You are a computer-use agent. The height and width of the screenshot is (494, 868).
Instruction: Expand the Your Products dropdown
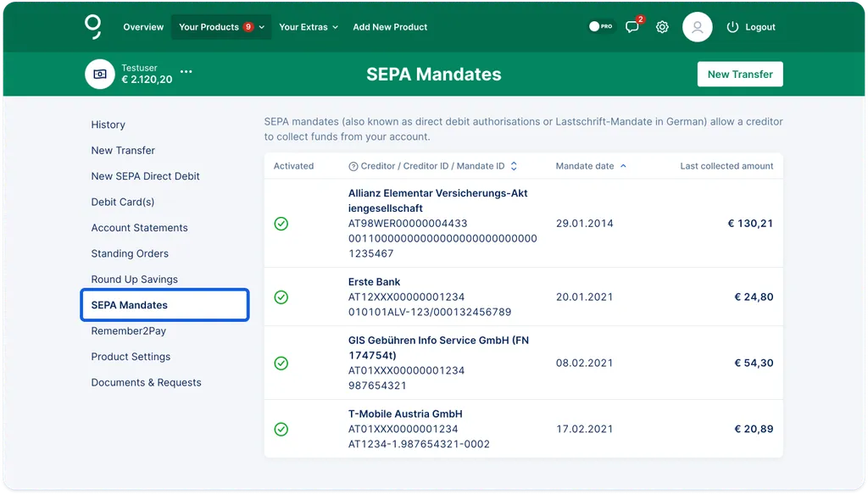pyautogui.click(x=221, y=27)
